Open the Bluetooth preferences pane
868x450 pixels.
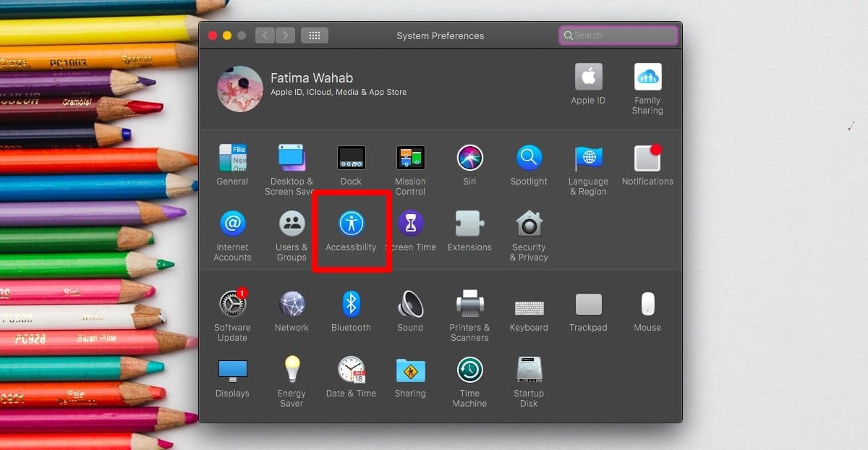(x=351, y=304)
